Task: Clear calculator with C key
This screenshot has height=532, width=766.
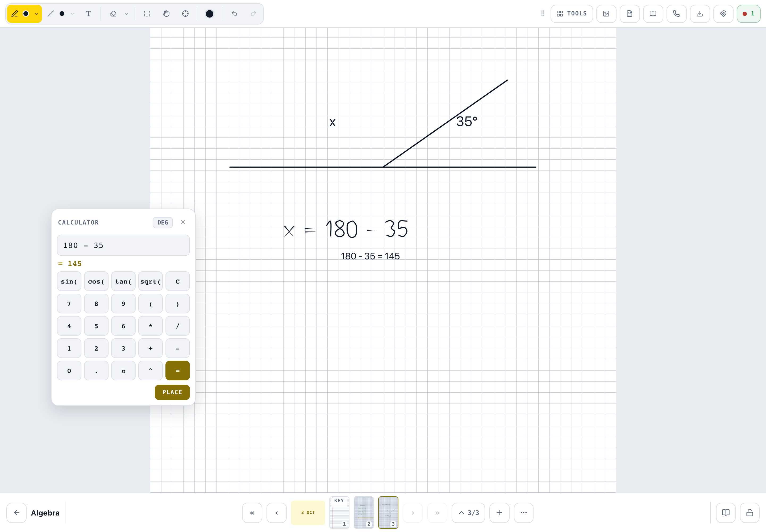Action: [178, 281]
